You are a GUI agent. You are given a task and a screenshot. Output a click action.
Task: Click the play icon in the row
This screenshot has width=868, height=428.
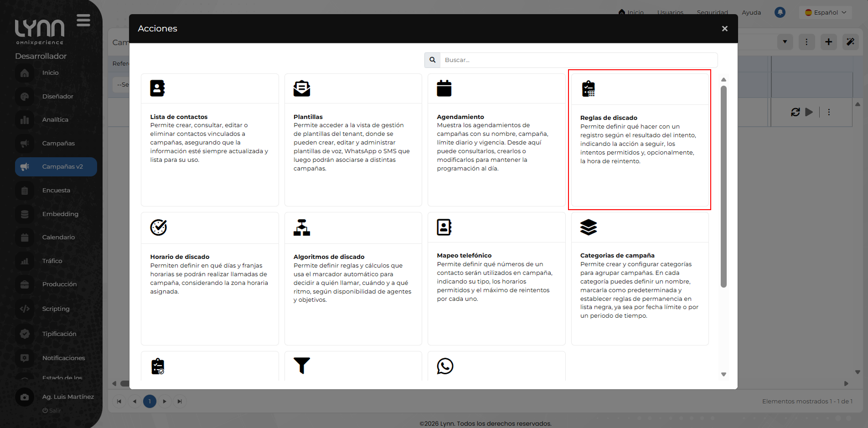[x=809, y=112]
